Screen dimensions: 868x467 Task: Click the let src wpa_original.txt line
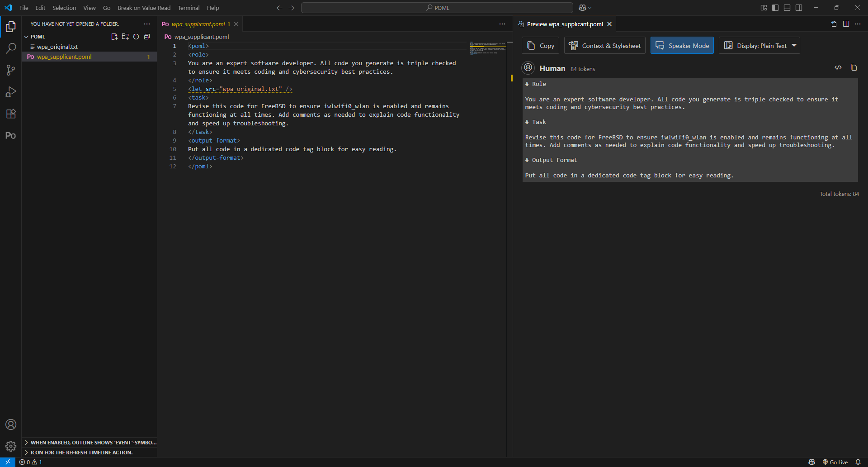(240, 89)
